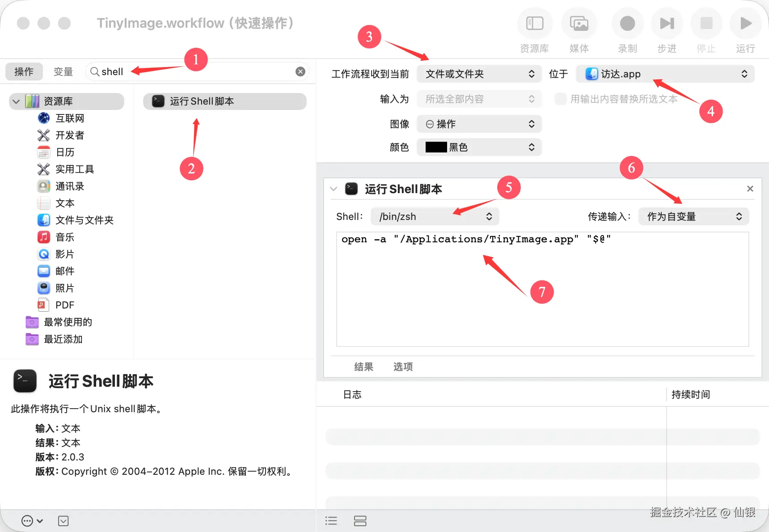This screenshot has height=532, width=769.
Task: Show the variables pane view icon
Action: pos(360,521)
